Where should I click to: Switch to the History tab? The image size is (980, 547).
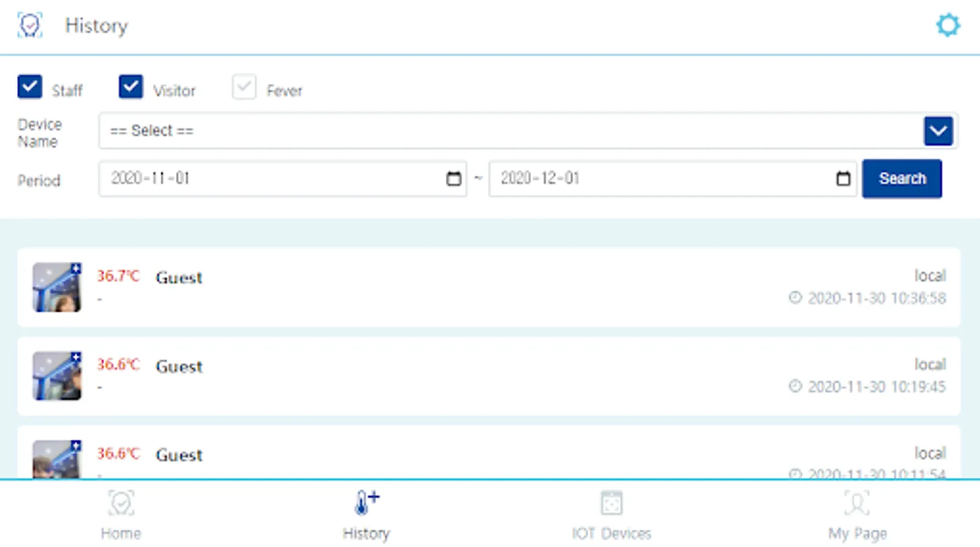click(366, 514)
